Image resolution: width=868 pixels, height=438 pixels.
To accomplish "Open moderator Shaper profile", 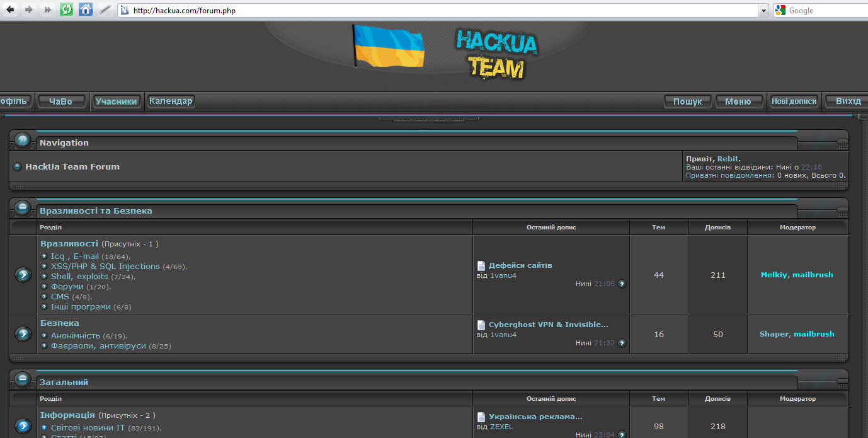I will click(774, 334).
